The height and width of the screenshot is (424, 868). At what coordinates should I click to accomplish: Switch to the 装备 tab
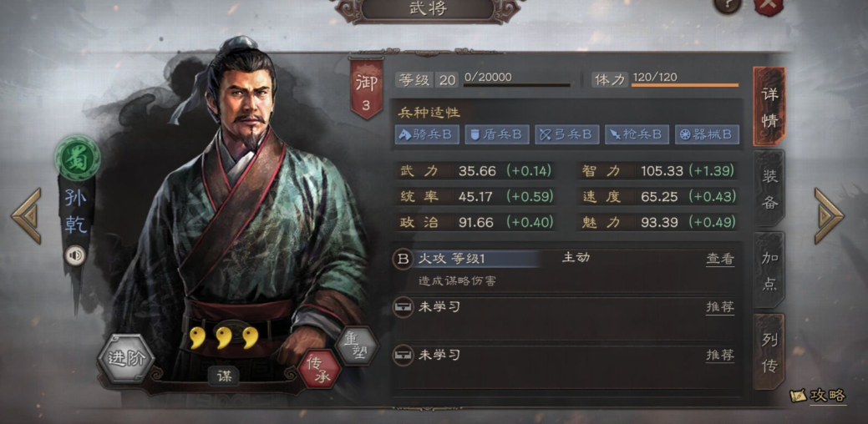pyautogui.click(x=769, y=189)
